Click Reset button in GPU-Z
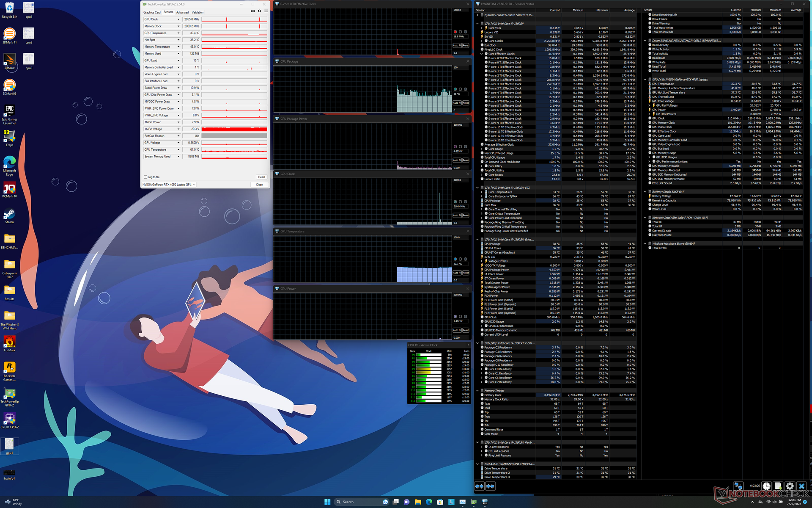Viewport: 812px width, 508px height. [262, 177]
